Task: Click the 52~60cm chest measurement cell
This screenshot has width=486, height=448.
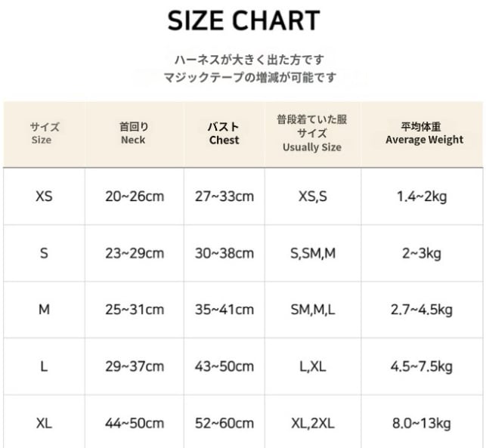Action: point(224,423)
